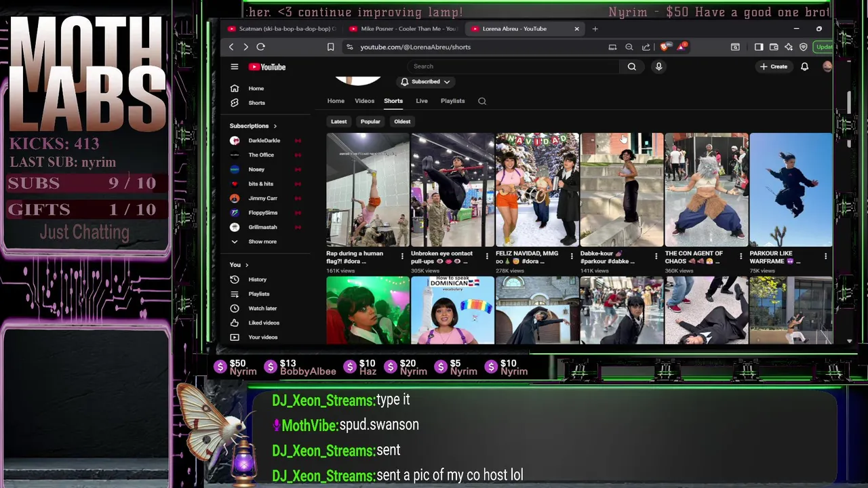Sort shorts by Popular
Image resolution: width=868 pixels, height=488 pixels.
pos(370,121)
